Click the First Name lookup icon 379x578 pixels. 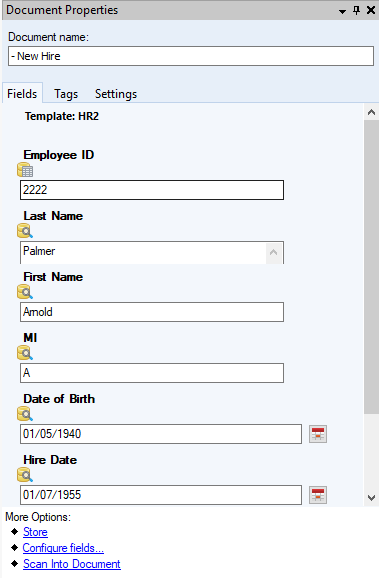pyautogui.click(x=25, y=292)
